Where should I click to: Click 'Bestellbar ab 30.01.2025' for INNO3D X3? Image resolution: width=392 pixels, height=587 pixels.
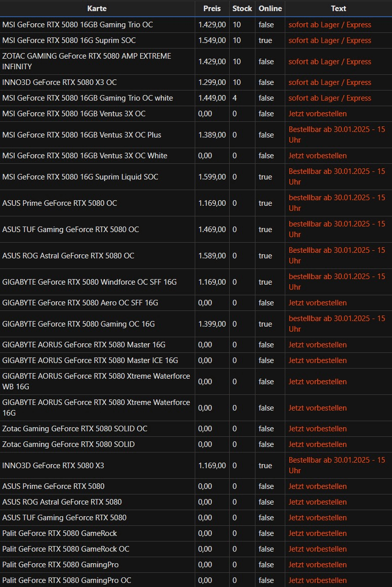336,465
